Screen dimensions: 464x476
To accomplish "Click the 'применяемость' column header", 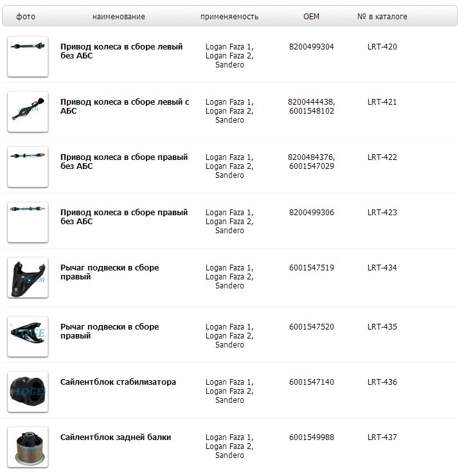I will [x=229, y=17].
